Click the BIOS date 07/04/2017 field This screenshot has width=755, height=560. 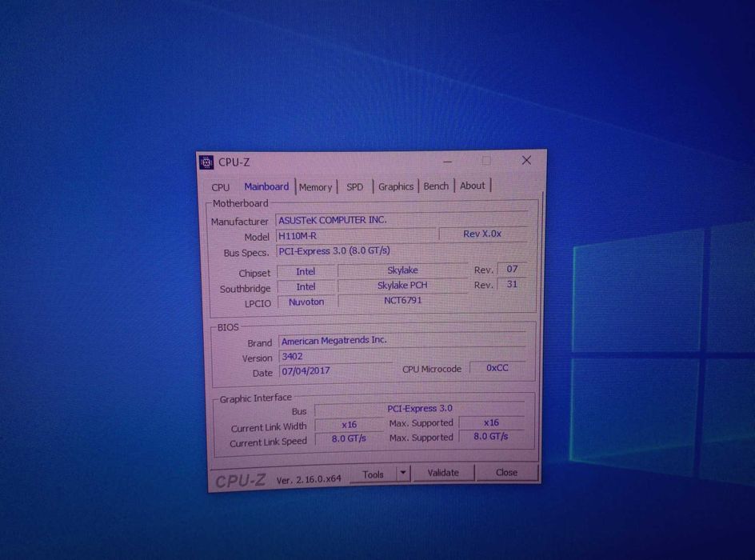[336, 370]
